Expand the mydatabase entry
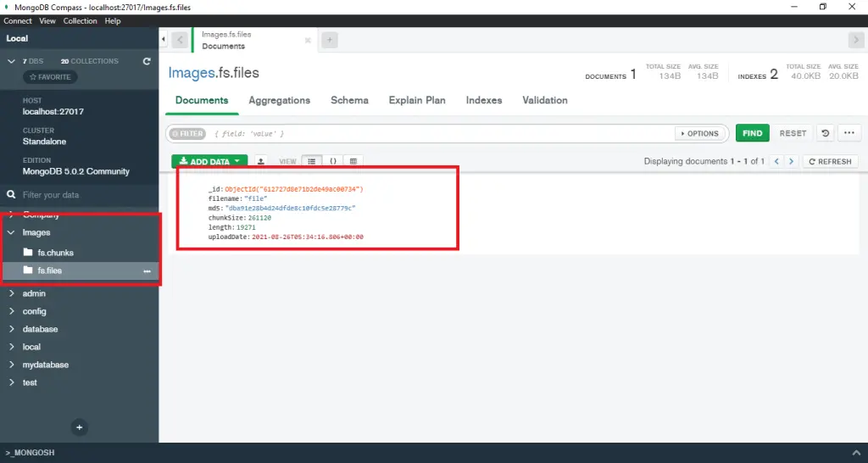Viewport: 868px width, 463px height. pos(11,365)
